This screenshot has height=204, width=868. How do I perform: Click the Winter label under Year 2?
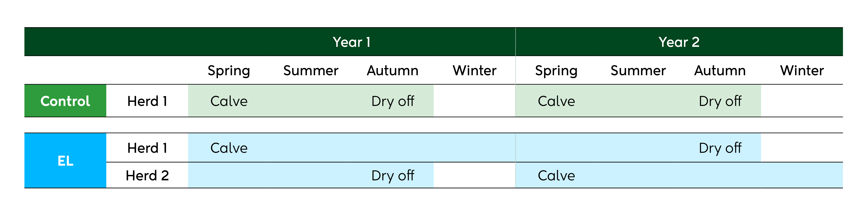click(x=802, y=71)
